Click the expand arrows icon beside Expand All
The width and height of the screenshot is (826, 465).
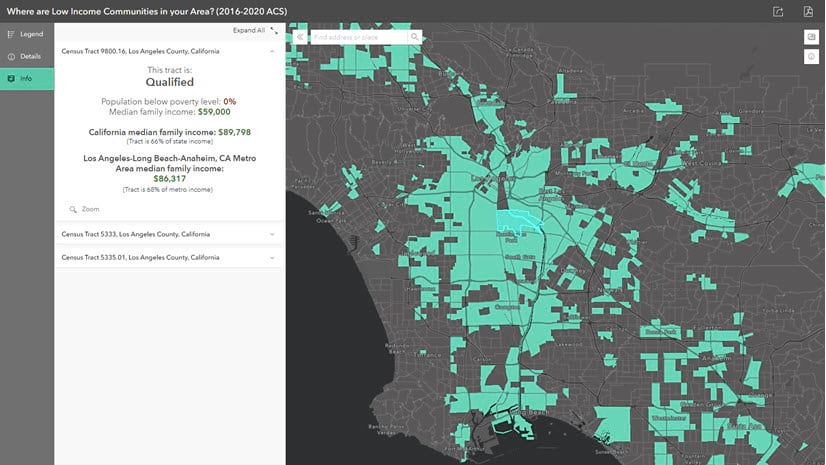[274, 31]
